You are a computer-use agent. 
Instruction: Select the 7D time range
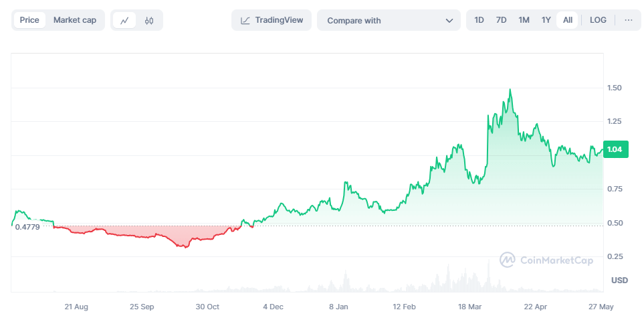tap(501, 20)
